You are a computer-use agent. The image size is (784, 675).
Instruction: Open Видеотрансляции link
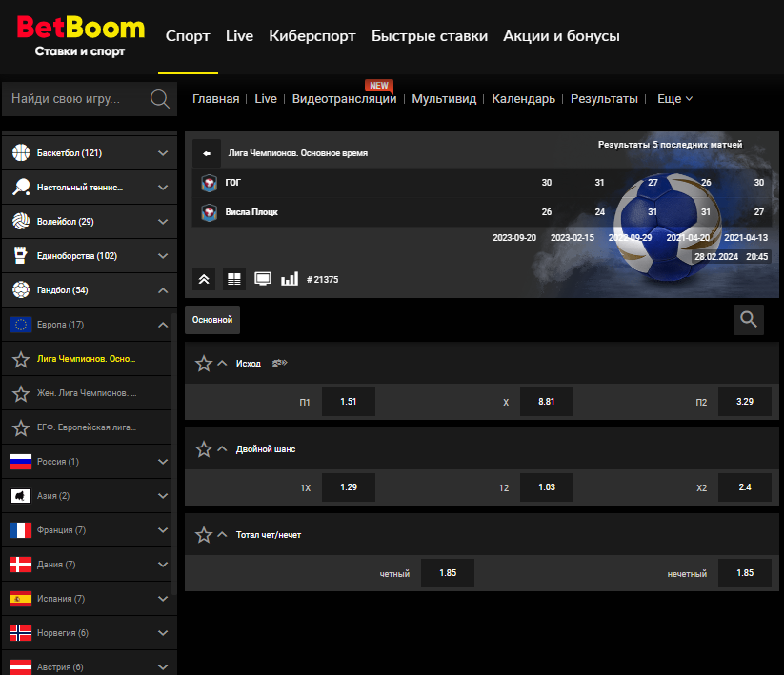(345, 99)
